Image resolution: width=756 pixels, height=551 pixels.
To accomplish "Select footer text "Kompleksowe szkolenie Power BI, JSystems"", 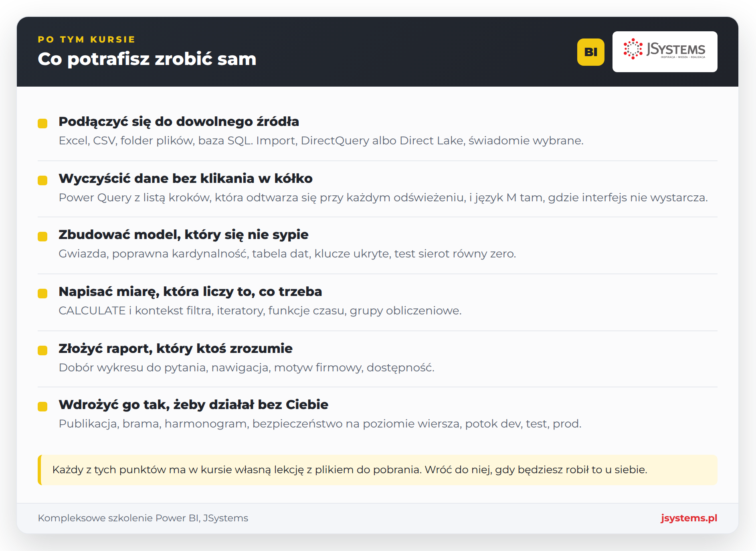I will tap(143, 518).
